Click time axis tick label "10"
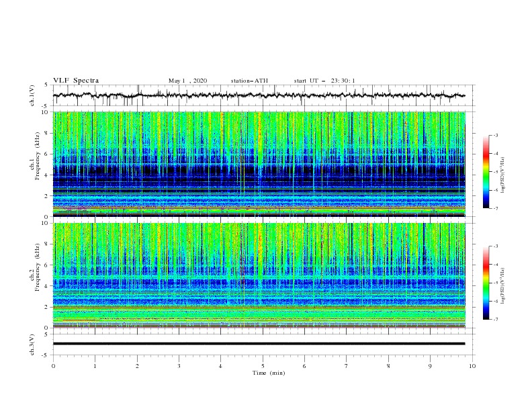The height and width of the screenshot is (411, 532). point(472,366)
